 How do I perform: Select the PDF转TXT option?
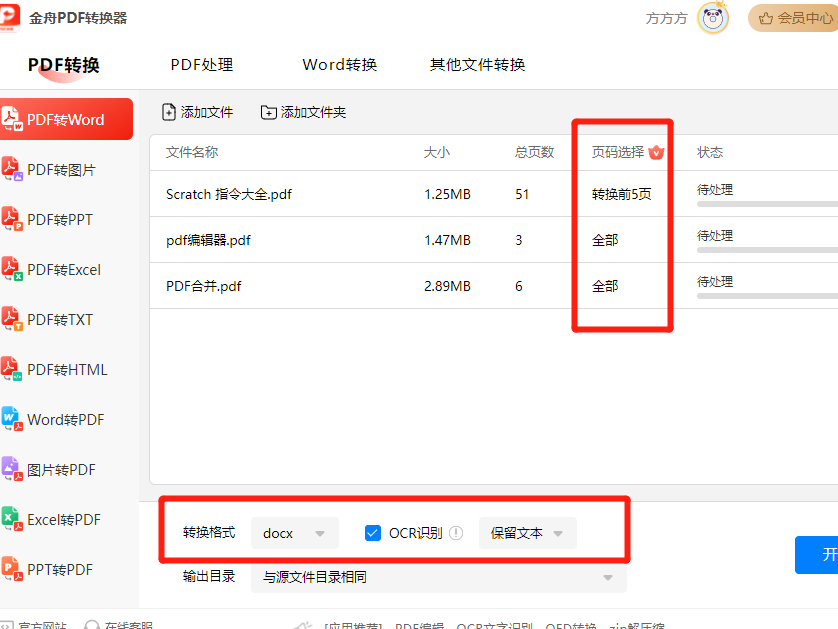[x=60, y=320]
